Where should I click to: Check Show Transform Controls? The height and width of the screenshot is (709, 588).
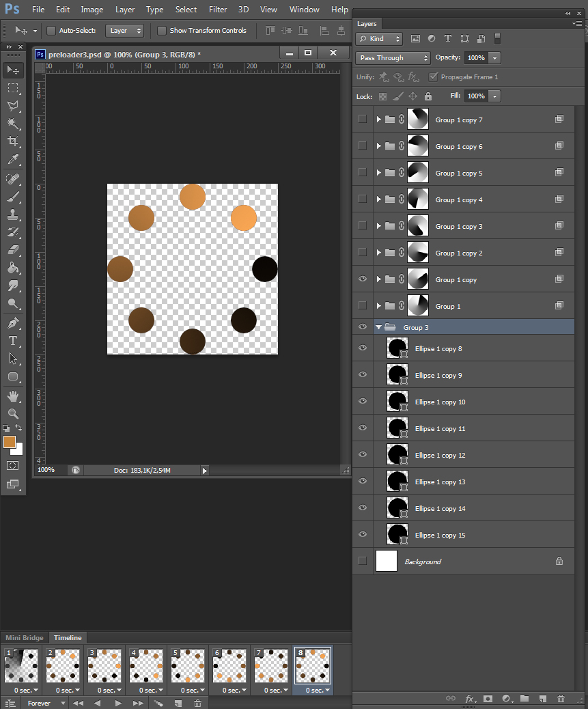162,31
